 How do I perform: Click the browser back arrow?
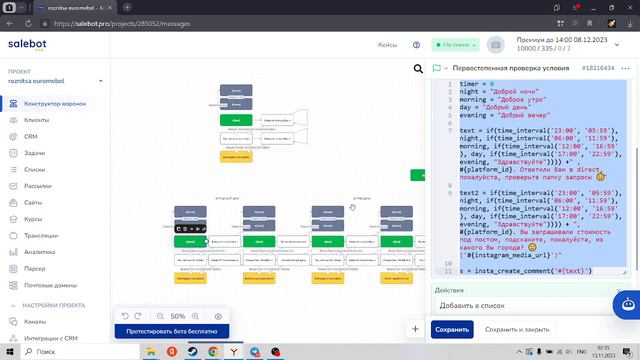[9, 24]
